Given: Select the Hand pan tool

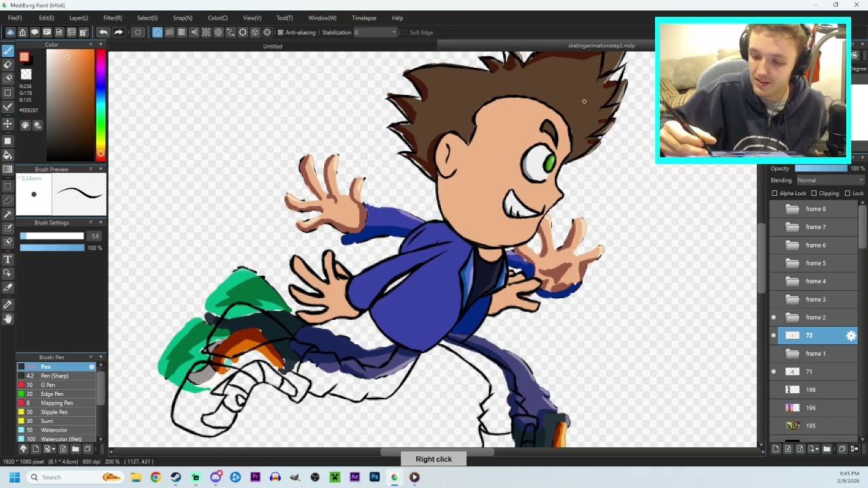Looking at the screenshot, I should pyautogui.click(x=8, y=319).
